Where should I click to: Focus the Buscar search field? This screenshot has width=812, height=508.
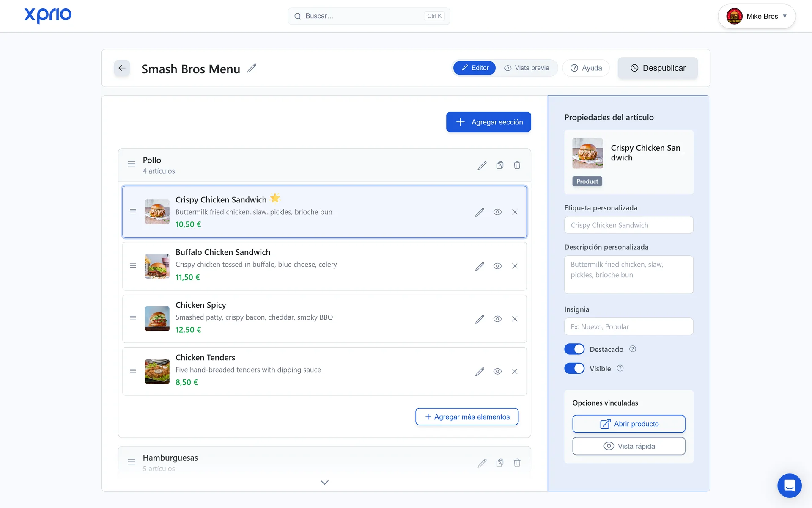point(369,16)
